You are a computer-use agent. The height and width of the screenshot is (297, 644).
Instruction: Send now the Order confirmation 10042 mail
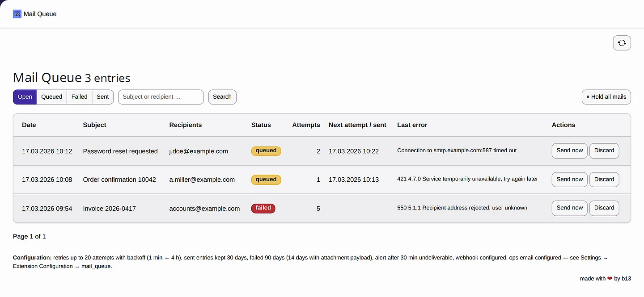pos(570,180)
